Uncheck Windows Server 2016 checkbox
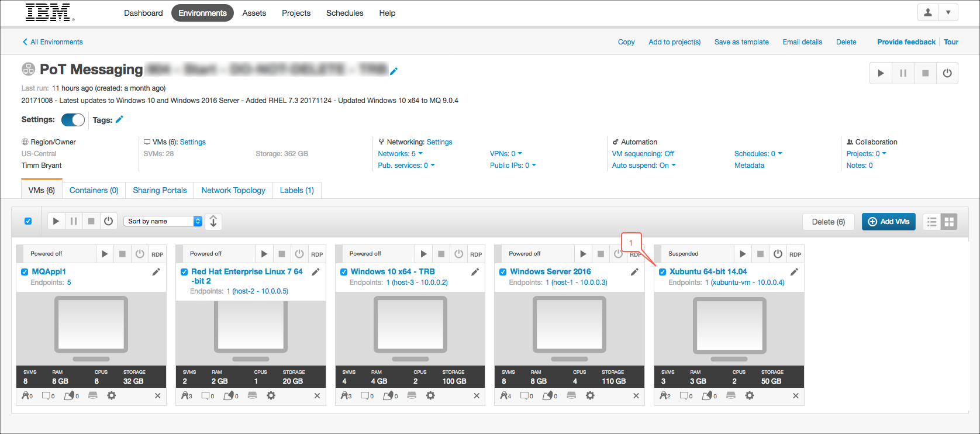This screenshot has height=434, width=980. 503,272
